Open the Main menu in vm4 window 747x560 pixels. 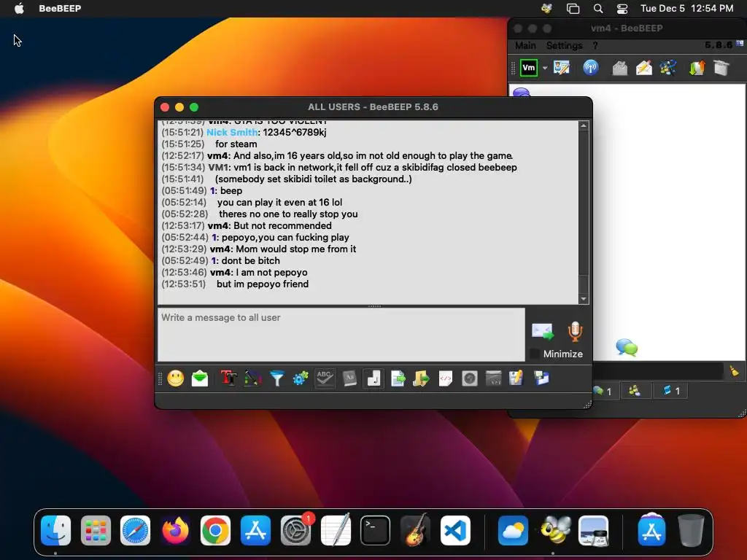pyautogui.click(x=525, y=46)
